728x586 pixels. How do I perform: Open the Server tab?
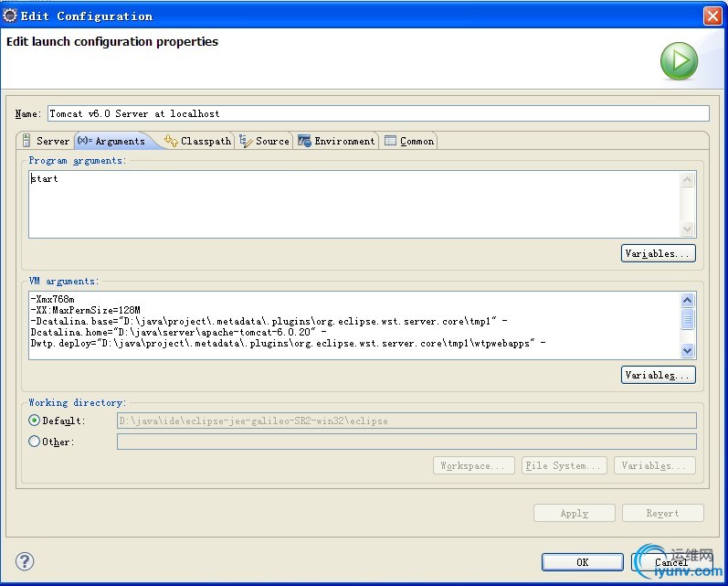click(46, 141)
